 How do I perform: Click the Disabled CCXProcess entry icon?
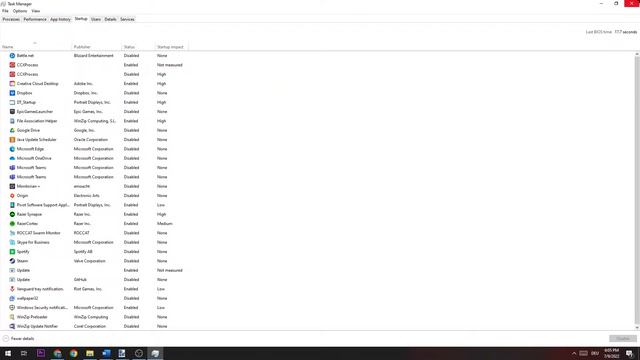point(12,74)
